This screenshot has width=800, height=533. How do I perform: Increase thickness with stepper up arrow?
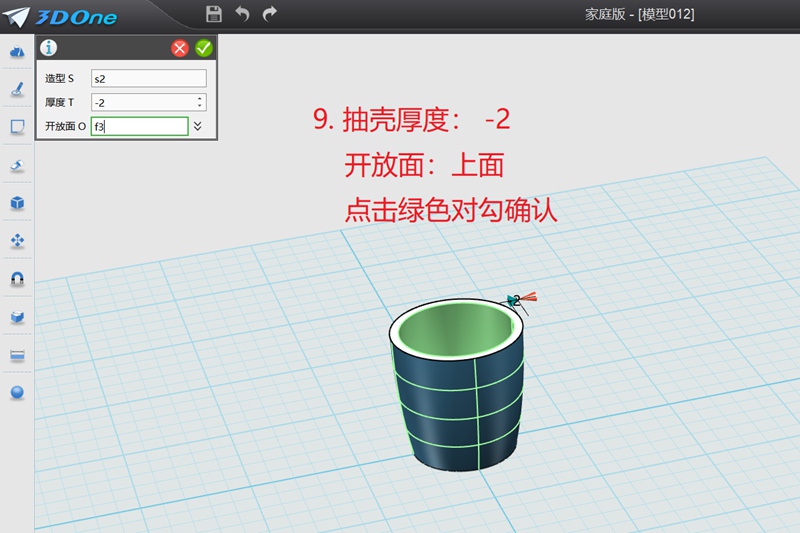[200, 98]
